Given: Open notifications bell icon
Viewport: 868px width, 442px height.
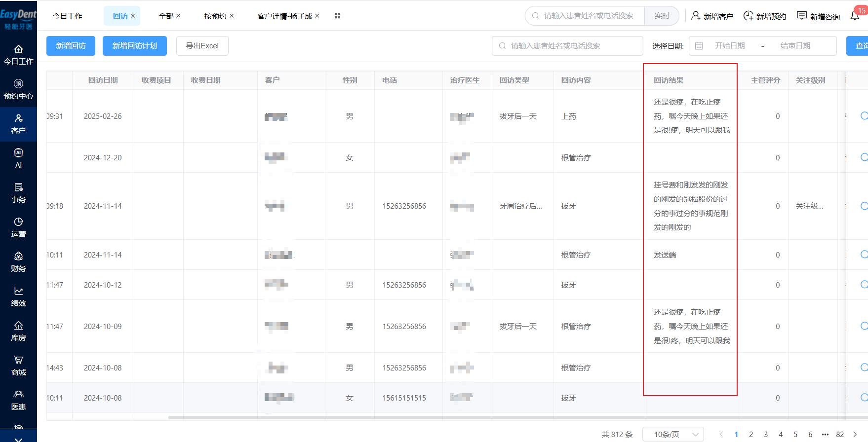Looking at the screenshot, I should click(855, 16).
